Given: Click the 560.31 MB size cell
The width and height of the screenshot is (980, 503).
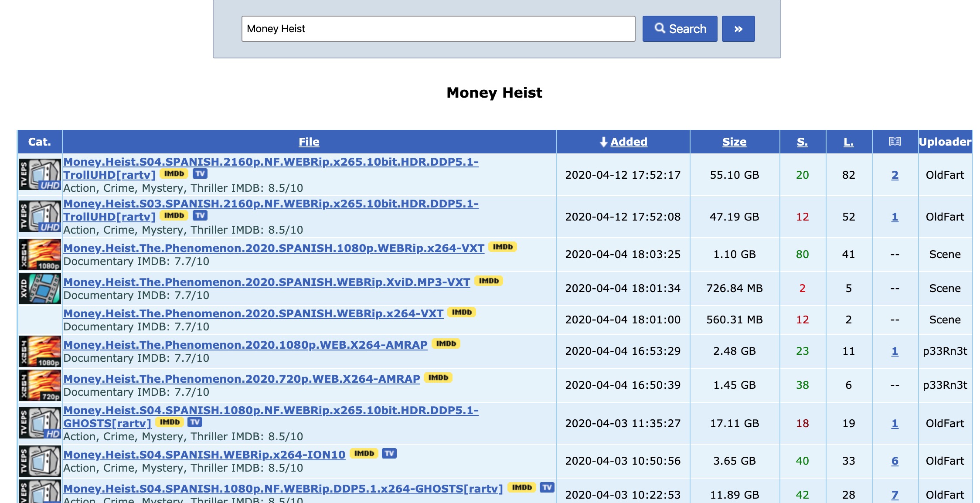Looking at the screenshot, I should coord(734,319).
